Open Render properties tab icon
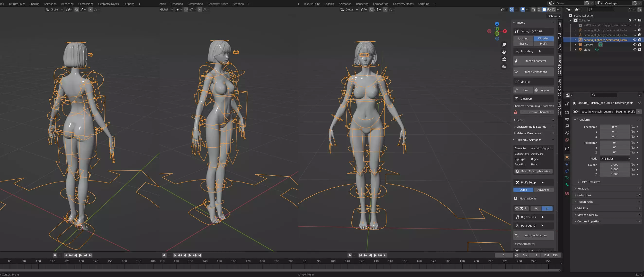644x277 pixels. click(x=567, y=113)
